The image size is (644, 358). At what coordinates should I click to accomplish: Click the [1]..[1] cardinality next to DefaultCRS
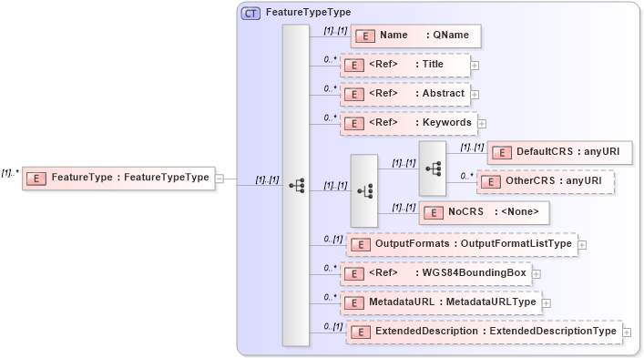point(473,147)
